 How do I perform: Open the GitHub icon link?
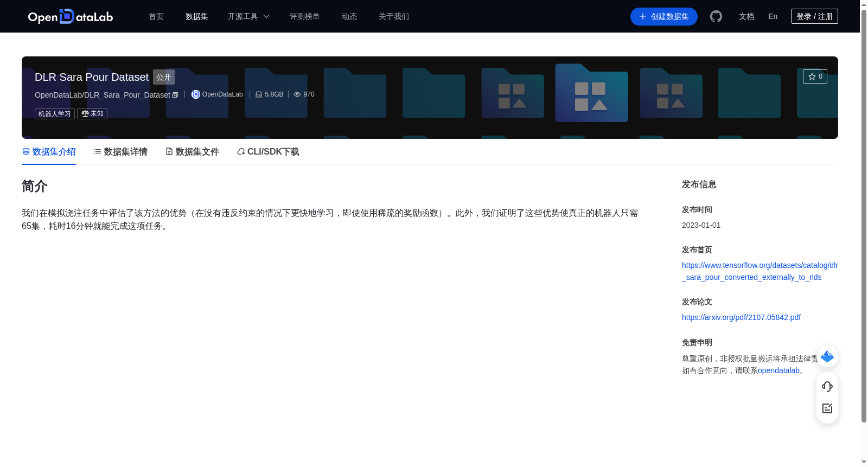pos(716,17)
